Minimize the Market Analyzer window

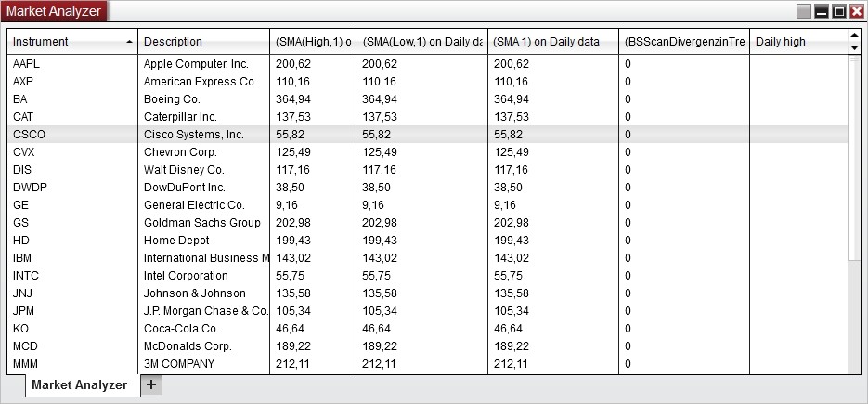[x=822, y=11]
